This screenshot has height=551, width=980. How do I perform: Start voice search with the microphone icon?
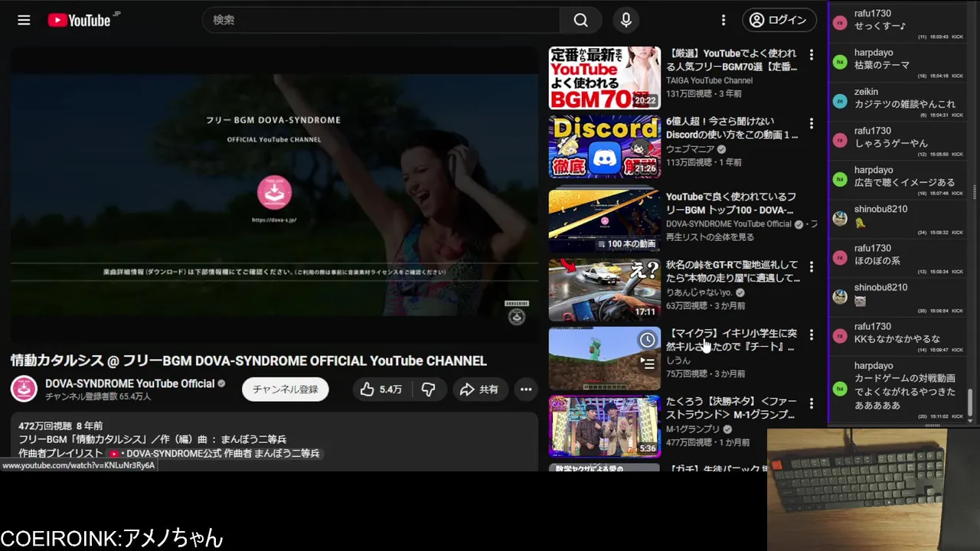pyautogui.click(x=626, y=20)
